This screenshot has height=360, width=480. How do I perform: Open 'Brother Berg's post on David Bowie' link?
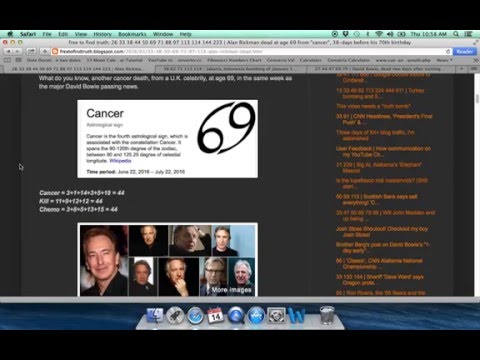point(383,247)
